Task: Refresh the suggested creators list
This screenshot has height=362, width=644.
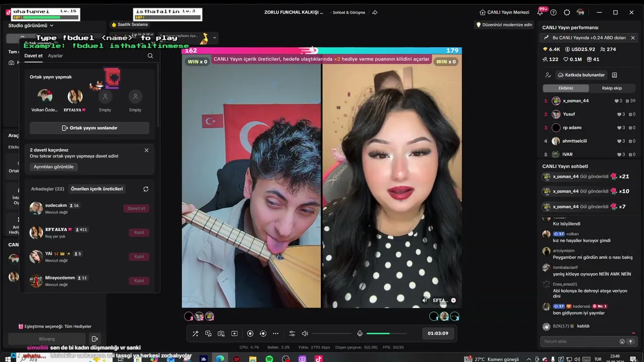Action: (146, 189)
